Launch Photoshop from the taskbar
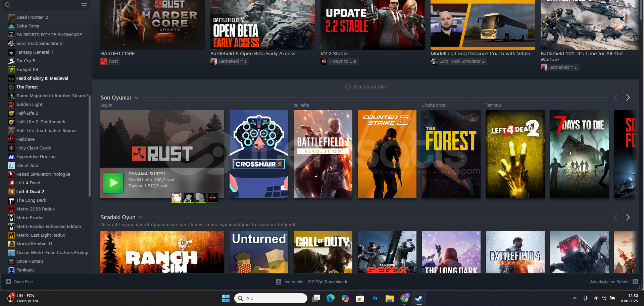Screen dimensions: 644x306 tap(375, 298)
